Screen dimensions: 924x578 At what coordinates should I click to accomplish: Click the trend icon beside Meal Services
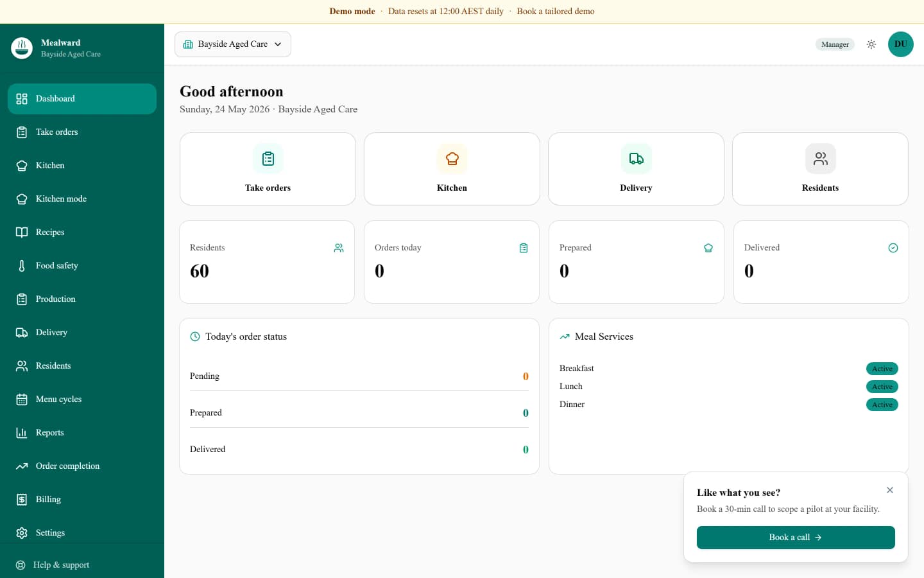(565, 337)
